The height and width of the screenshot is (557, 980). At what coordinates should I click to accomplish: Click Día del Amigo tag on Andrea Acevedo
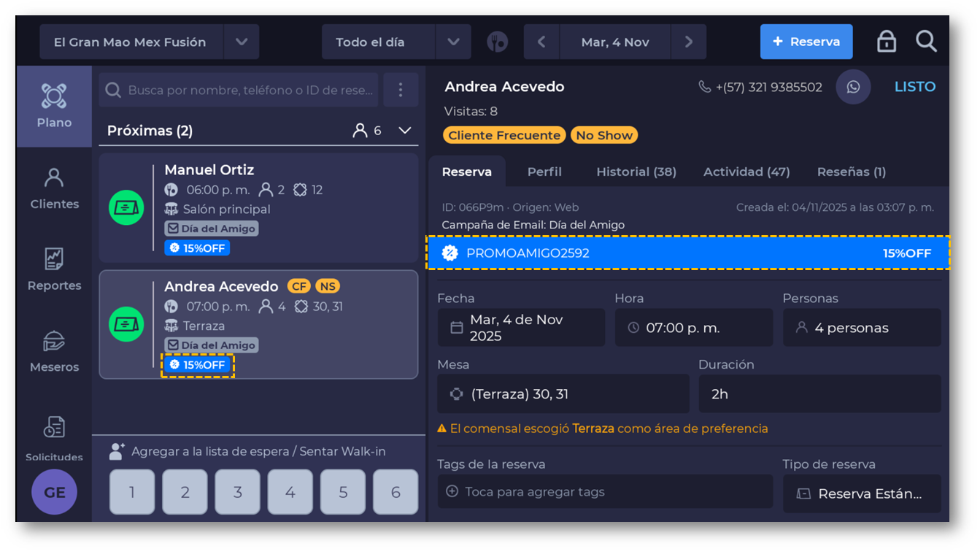[x=211, y=345]
